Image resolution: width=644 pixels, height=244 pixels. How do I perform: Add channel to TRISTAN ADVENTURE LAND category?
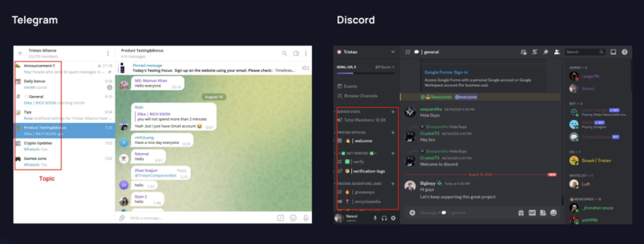393,184
